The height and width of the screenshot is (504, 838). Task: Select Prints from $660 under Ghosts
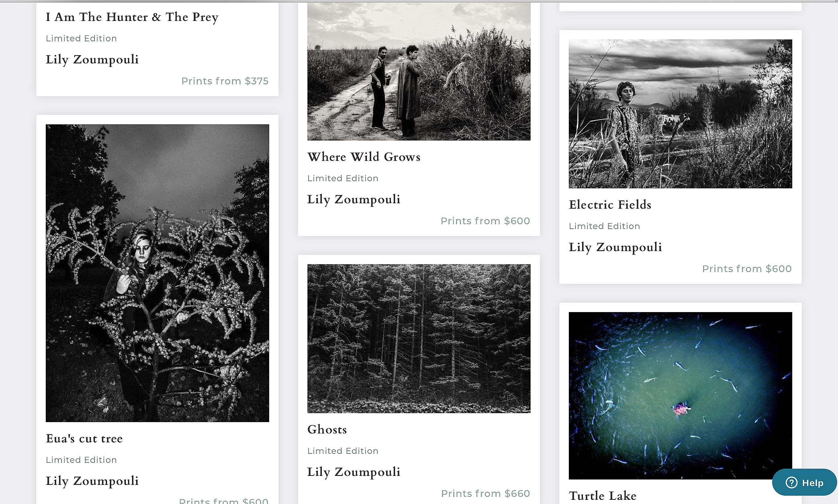[x=485, y=494]
